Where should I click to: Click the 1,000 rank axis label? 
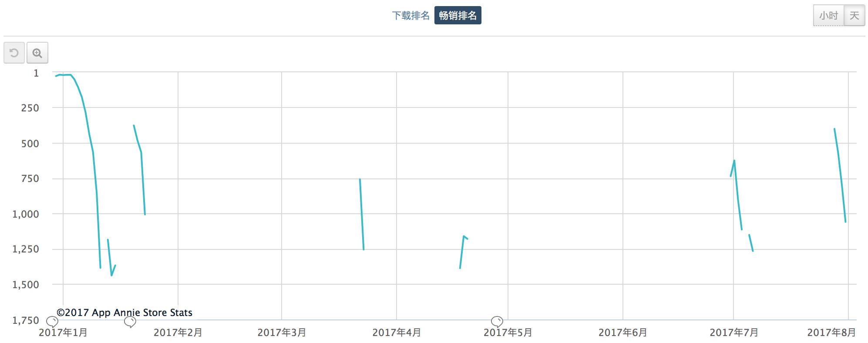pos(26,214)
